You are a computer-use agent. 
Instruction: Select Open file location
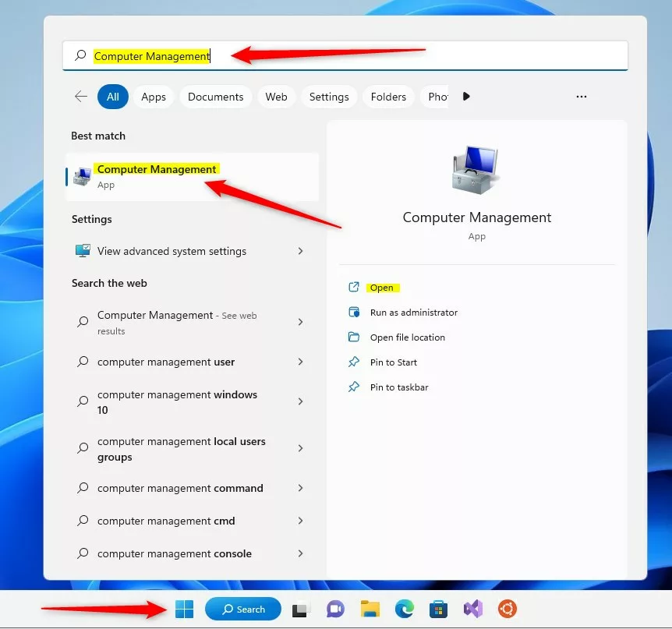408,337
